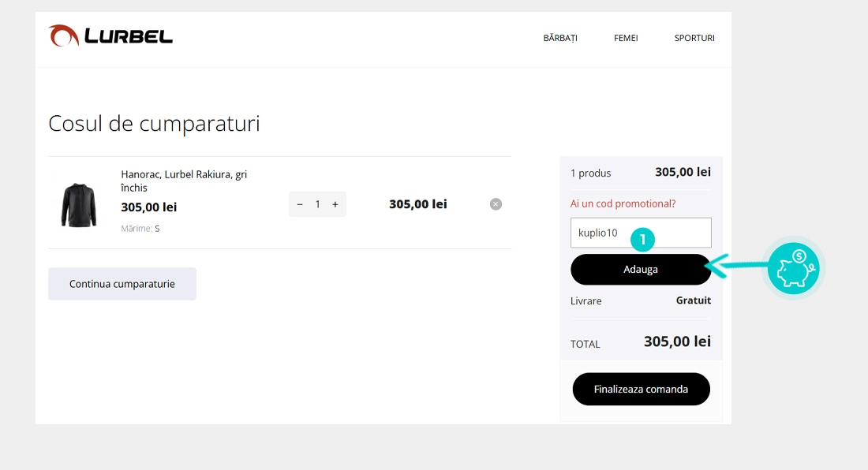Increase quantity with the plus button
Image resolution: width=868 pixels, height=470 pixels.
(335, 204)
